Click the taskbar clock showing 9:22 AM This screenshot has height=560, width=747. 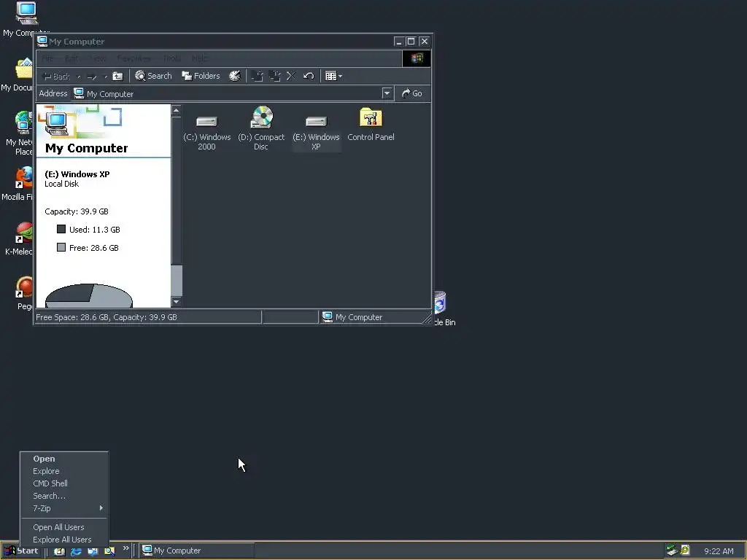[x=719, y=551]
